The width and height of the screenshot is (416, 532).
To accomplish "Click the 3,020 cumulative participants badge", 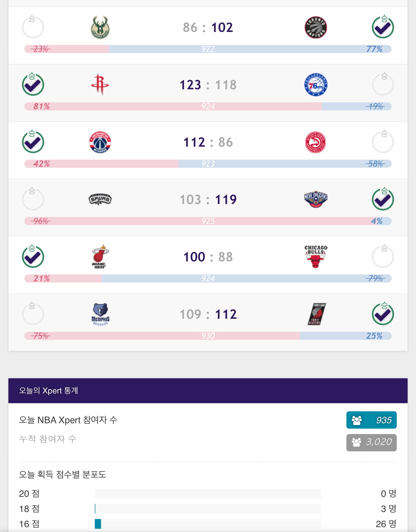I will [371, 442].
